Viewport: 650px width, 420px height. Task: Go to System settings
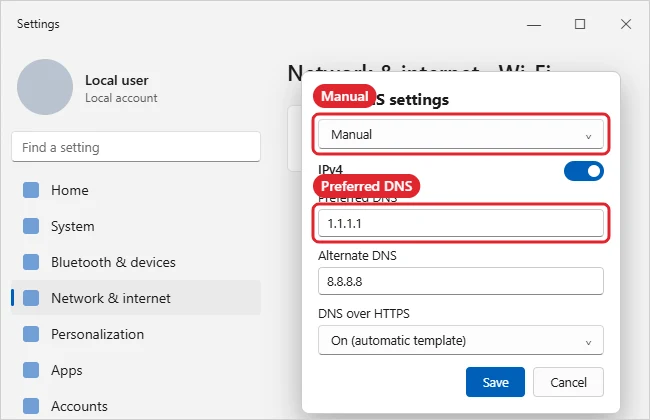pos(136,226)
